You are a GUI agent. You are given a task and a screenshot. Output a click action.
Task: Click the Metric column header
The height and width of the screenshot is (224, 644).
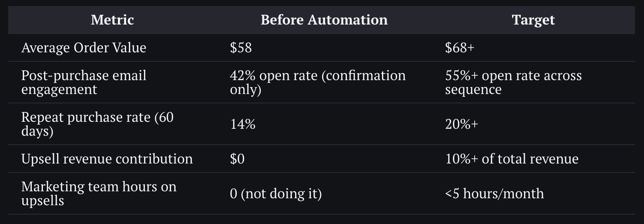112,20
